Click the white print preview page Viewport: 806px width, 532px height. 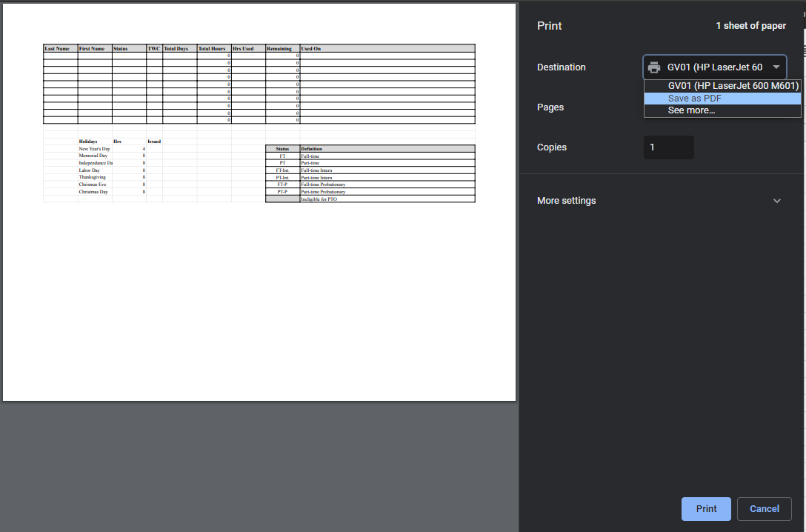(x=259, y=296)
